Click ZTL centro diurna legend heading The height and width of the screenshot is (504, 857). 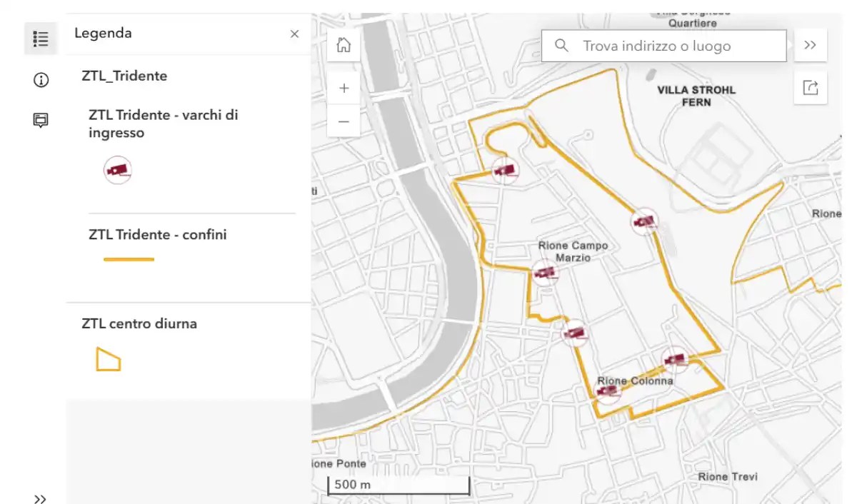click(139, 323)
